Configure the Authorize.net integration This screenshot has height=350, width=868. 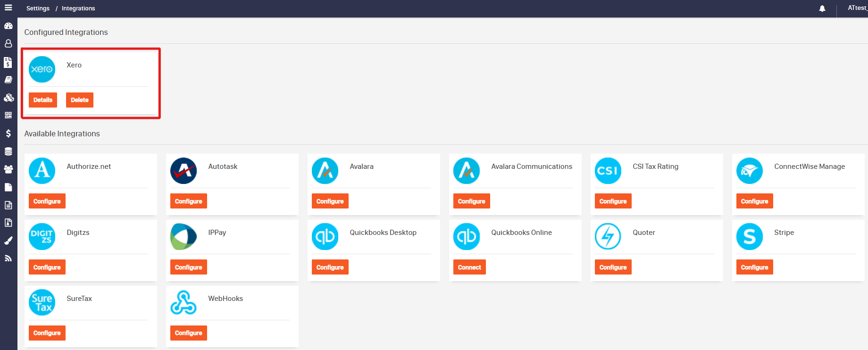47,201
